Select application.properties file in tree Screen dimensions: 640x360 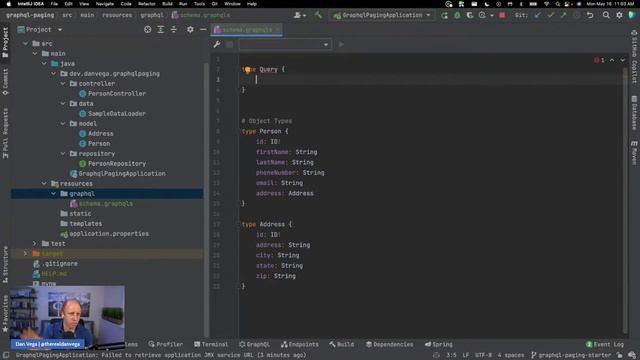[104, 233]
